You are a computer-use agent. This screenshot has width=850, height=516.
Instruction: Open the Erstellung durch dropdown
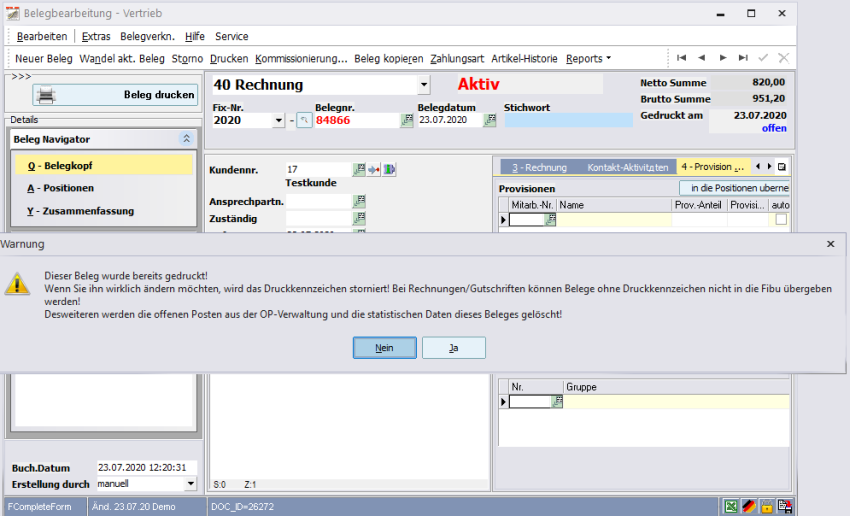[x=191, y=483]
